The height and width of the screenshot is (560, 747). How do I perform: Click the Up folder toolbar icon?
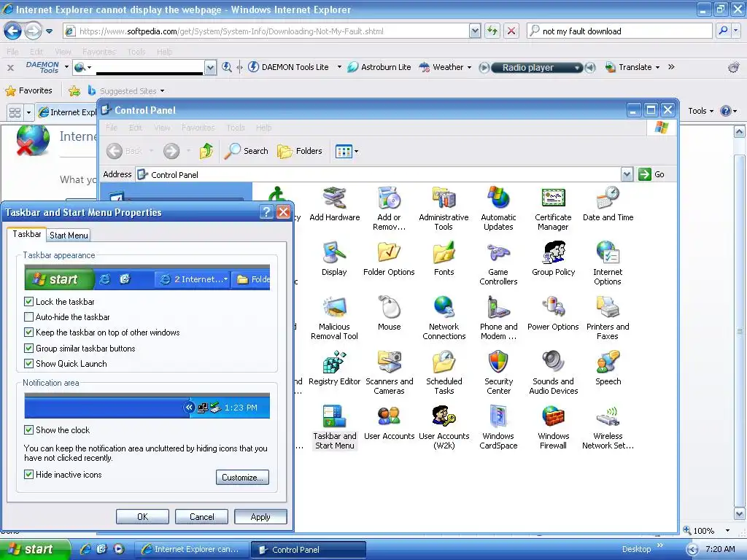(206, 151)
